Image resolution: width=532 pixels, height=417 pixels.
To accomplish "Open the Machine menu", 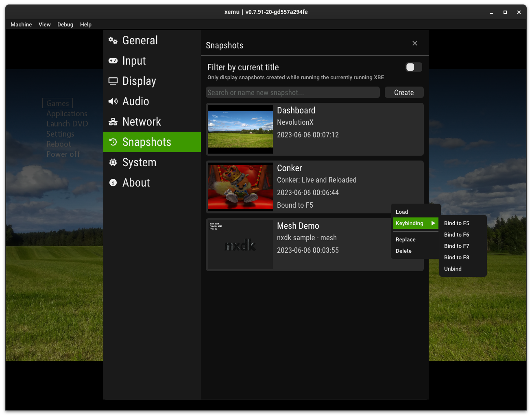I will pos(21,24).
